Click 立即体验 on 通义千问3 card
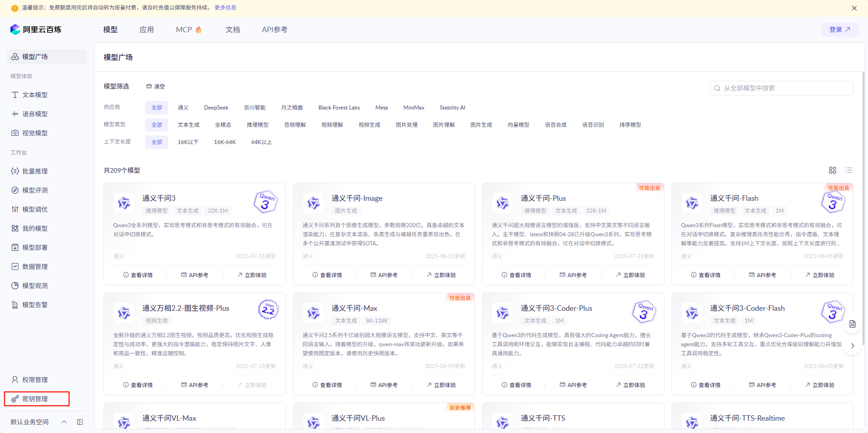 click(252, 275)
